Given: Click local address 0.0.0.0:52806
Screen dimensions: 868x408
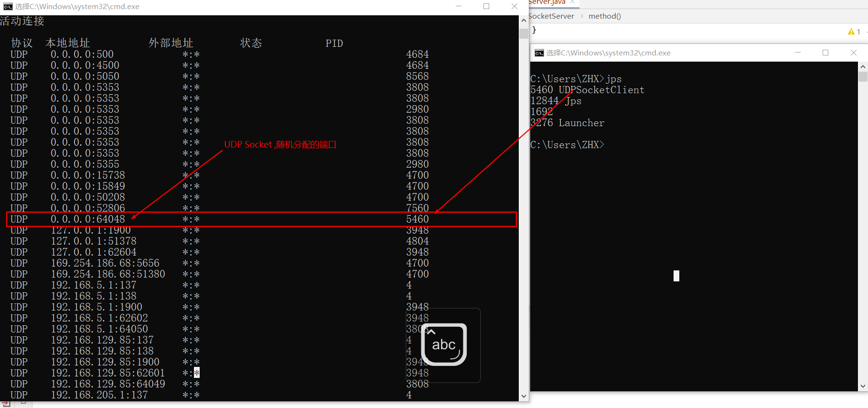Looking at the screenshot, I should (88, 208).
